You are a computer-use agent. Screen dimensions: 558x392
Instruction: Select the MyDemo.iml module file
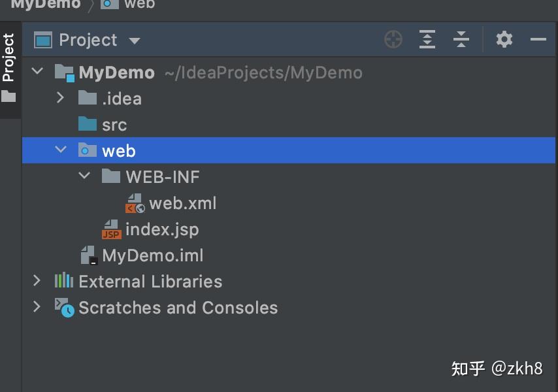click(x=154, y=255)
